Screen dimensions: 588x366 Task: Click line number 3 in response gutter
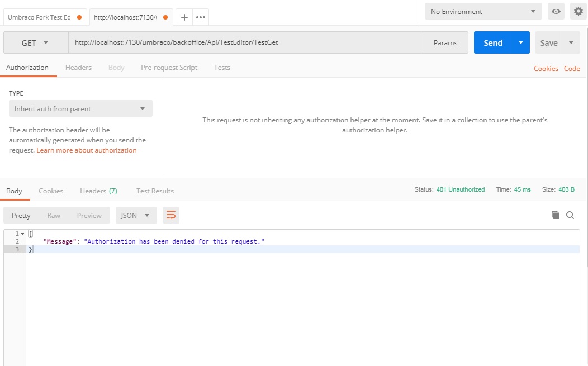(17, 249)
